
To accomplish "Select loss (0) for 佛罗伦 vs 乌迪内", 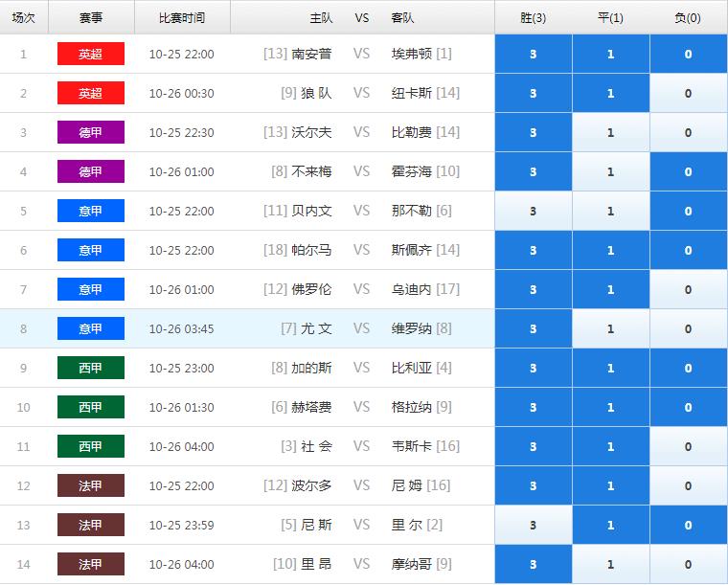I will [x=688, y=289].
